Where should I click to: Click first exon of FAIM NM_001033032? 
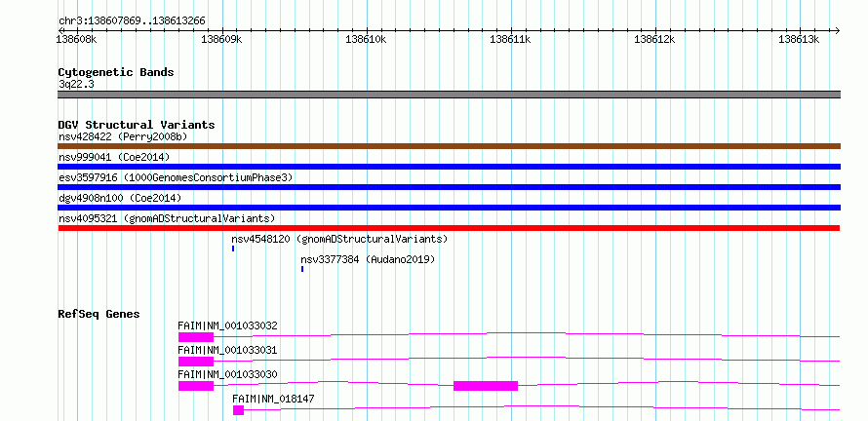point(195,337)
